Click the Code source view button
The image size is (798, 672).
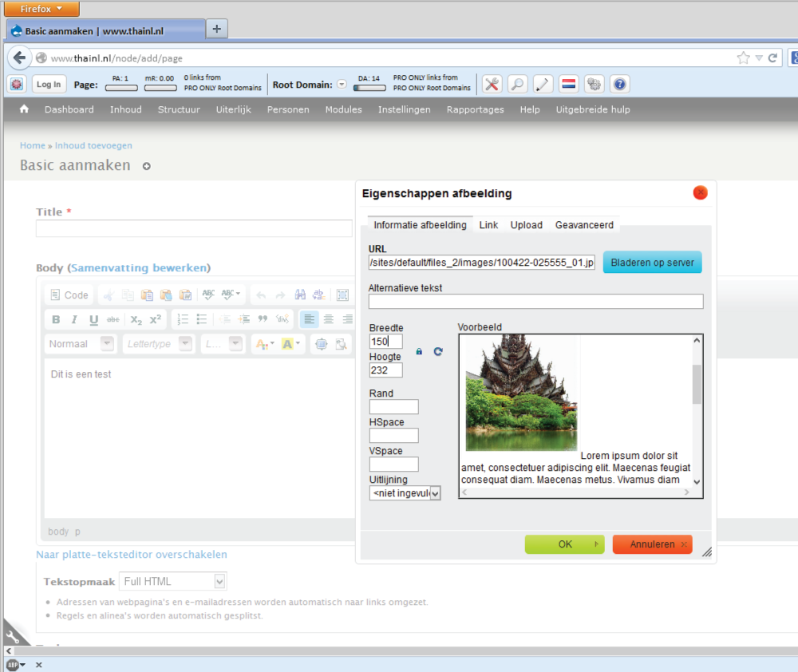(69, 294)
